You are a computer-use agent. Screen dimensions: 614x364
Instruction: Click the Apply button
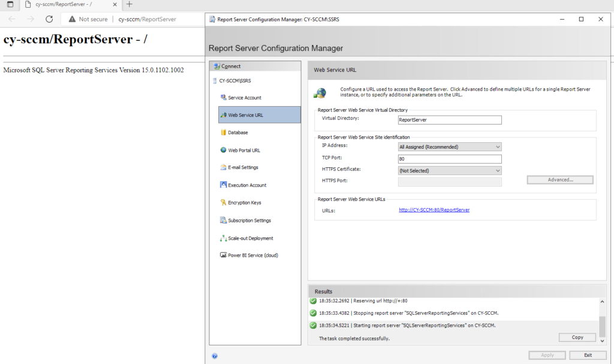tap(547, 355)
